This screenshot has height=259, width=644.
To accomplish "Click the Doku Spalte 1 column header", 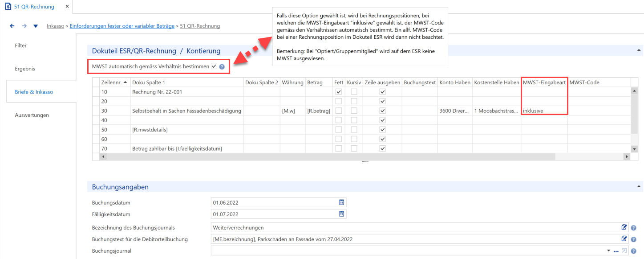I will click(x=187, y=82).
